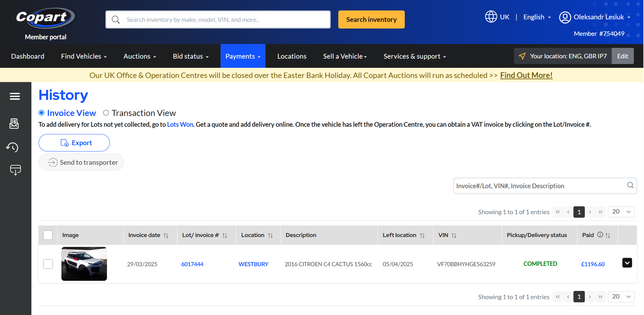Click the Search inventory button
Image resolution: width=644 pixels, height=315 pixels.
[372, 19]
